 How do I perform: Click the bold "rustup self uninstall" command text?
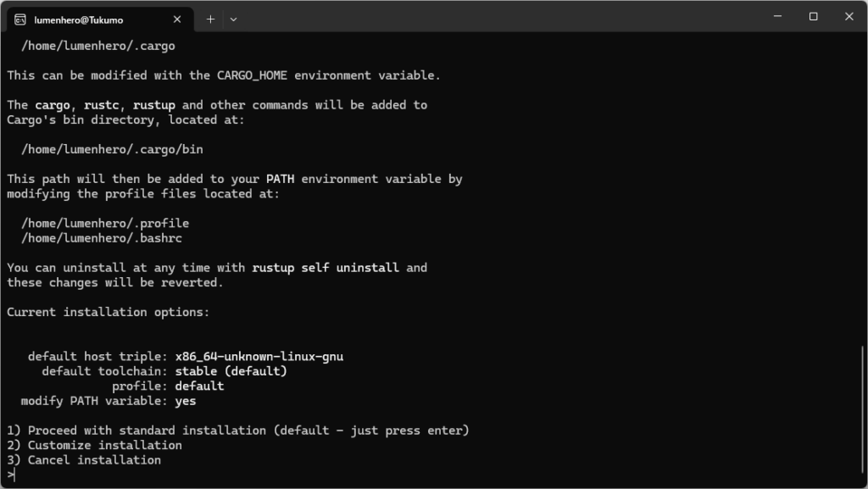325,268
